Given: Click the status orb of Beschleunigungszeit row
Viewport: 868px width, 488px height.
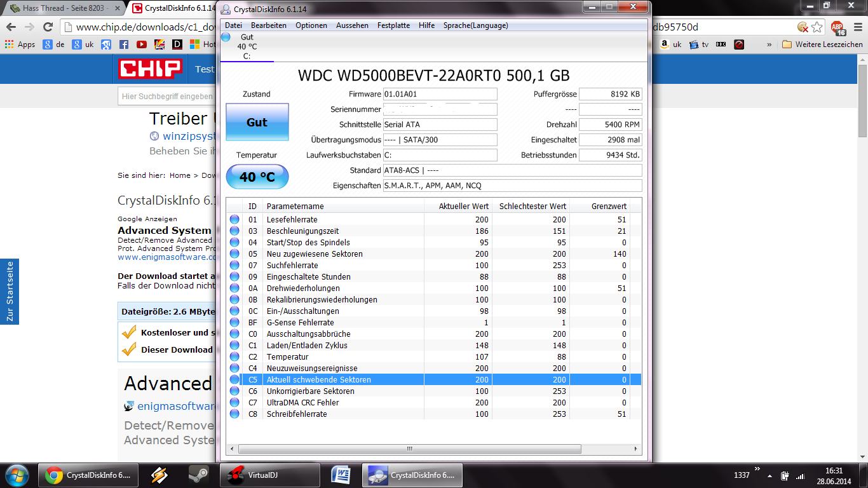Looking at the screenshot, I should [x=234, y=231].
